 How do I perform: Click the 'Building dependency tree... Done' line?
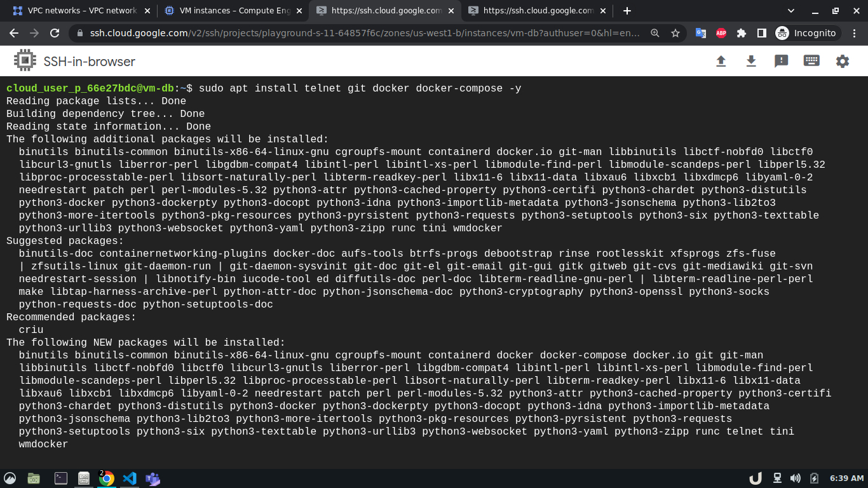tap(105, 114)
